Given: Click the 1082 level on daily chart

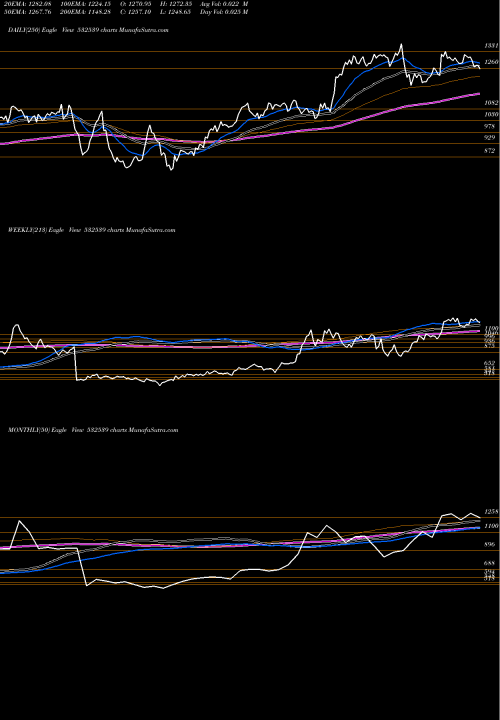Looking at the screenshot, I should pyautogui.click(x=491, y=103).
